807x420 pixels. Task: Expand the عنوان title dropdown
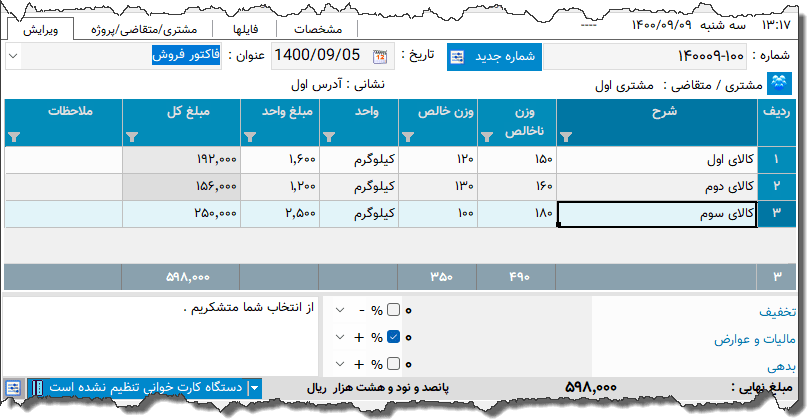(14, 56)
